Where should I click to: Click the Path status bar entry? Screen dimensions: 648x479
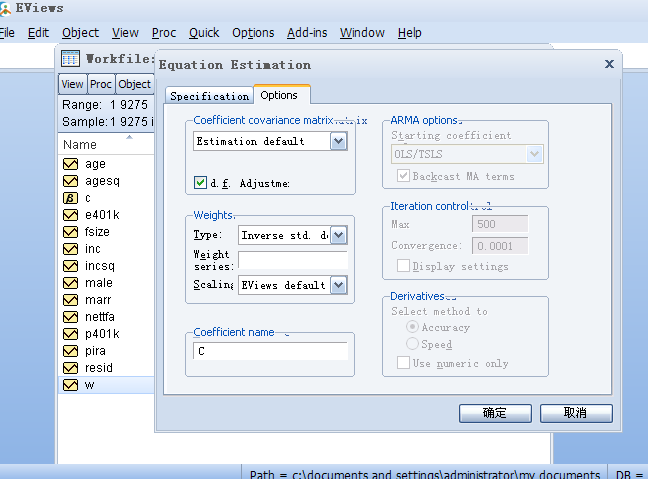click(x=425, y=473)
